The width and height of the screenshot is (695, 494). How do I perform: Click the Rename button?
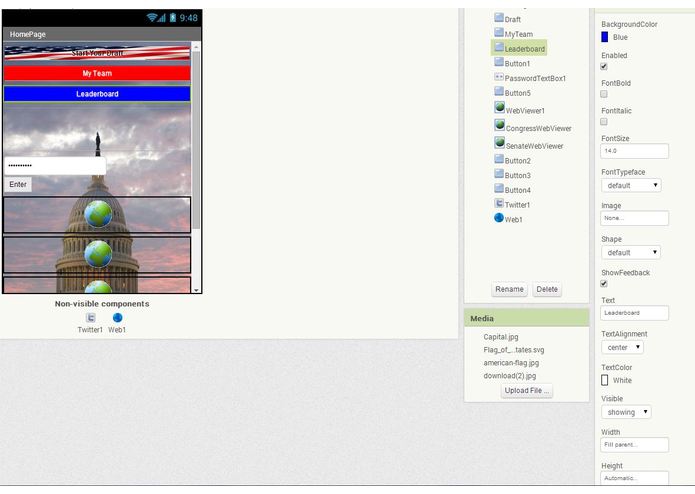pos(509,289)
